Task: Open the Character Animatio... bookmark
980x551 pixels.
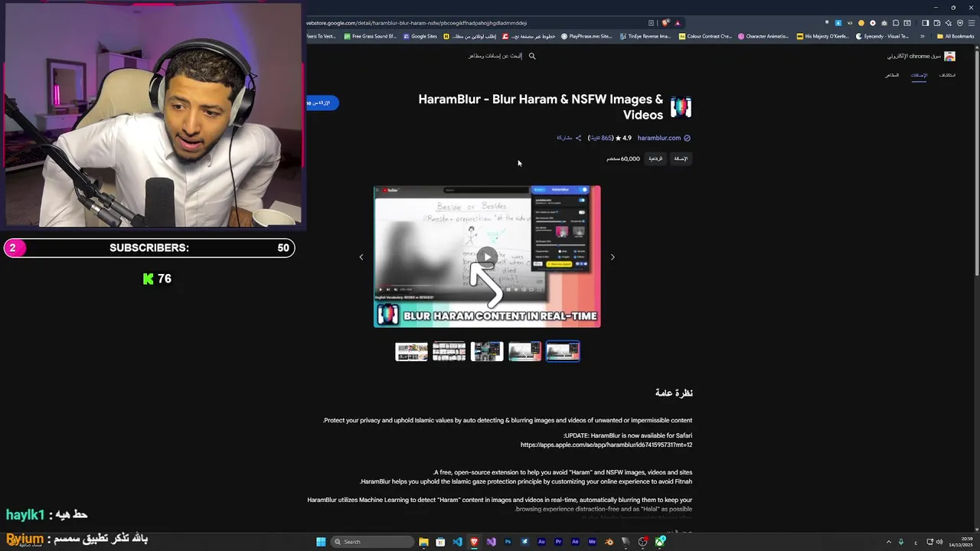Action: tap(763, 36)
